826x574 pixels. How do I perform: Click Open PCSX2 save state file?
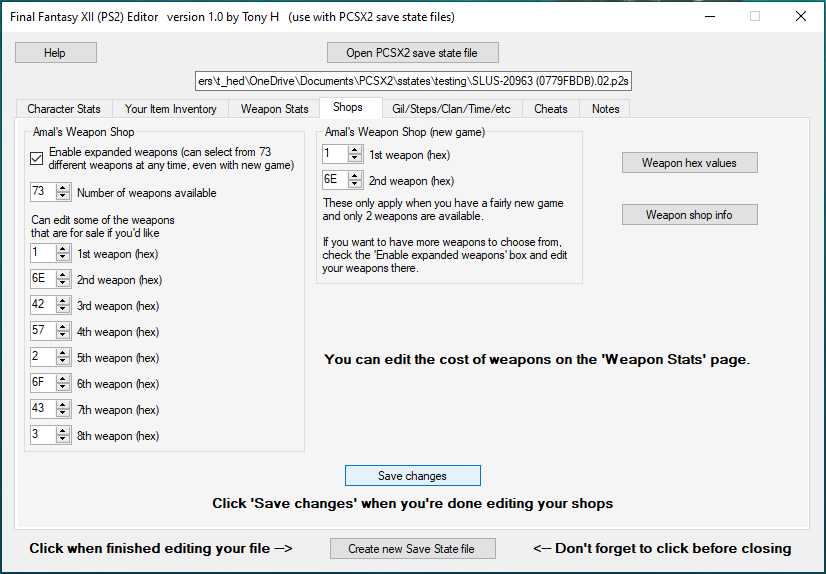pos(412,53)
